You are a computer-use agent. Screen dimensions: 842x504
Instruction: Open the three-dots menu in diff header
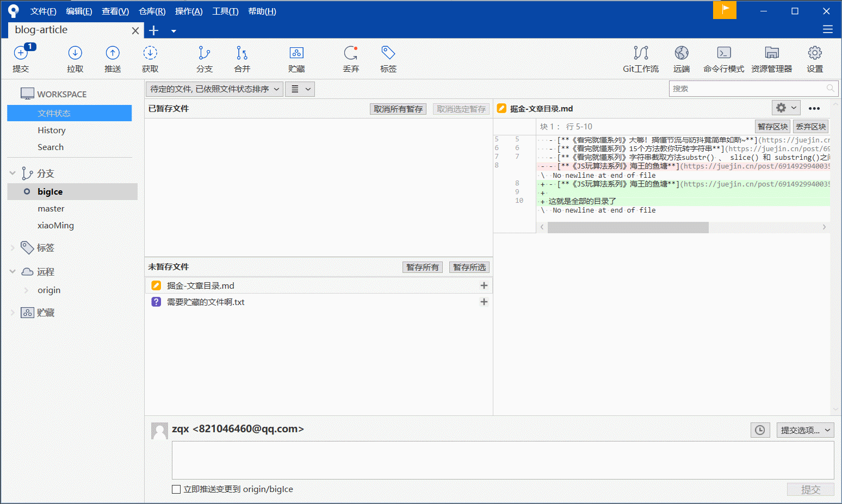(814, 108)
